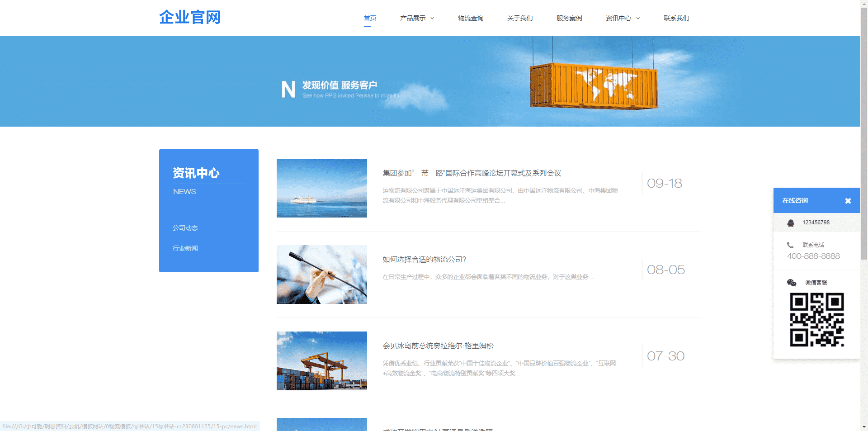
Task: Click the 在日常生产过程中 article summary text
Action: [488, 277]
